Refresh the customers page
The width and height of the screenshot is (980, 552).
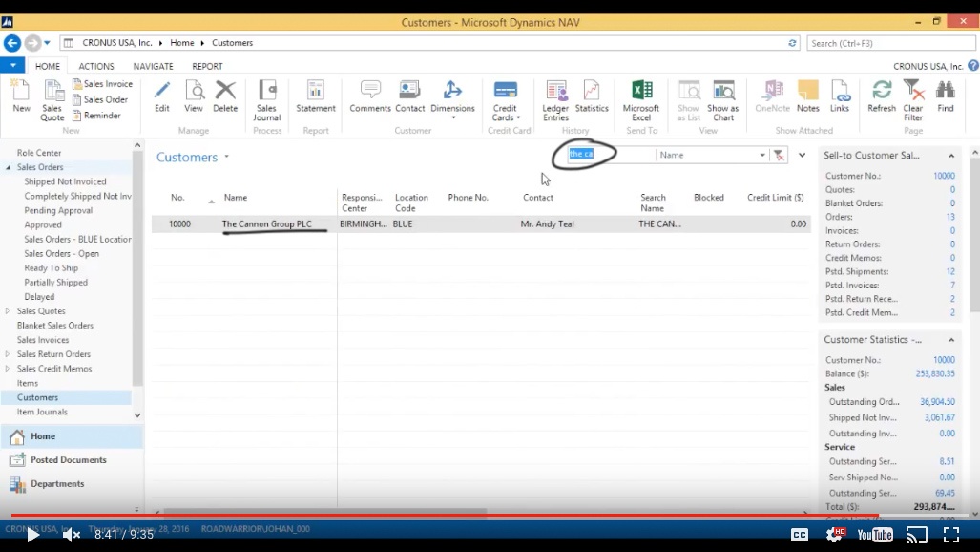pyautogui.click(x=882, y=96)
